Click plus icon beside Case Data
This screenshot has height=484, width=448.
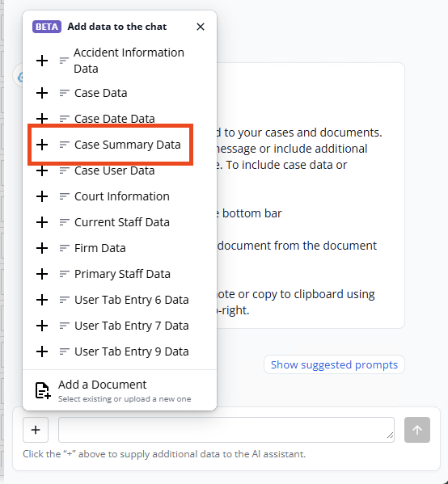pos(42,93)
